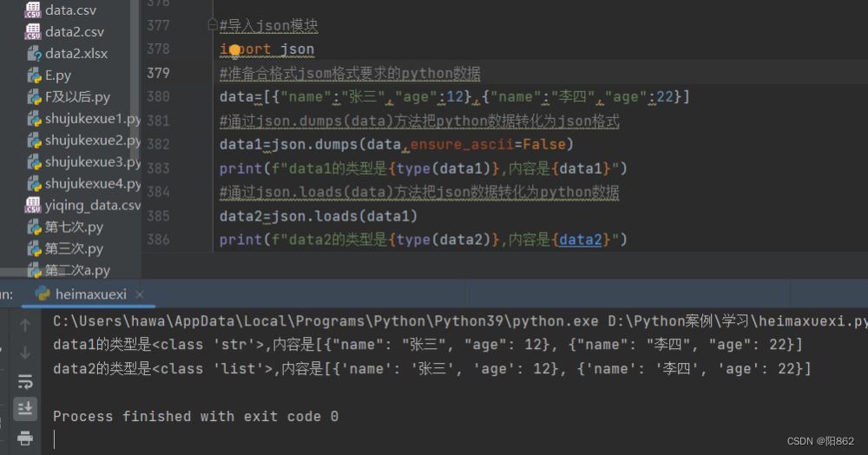Click CSV icon beside yiqing_data.csv
The height and width of the screenshot is (455, 868).
(33, 205)
